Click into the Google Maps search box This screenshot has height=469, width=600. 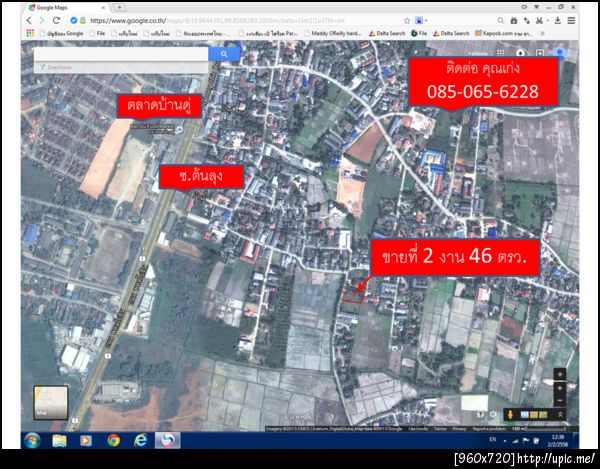(121, 54)
